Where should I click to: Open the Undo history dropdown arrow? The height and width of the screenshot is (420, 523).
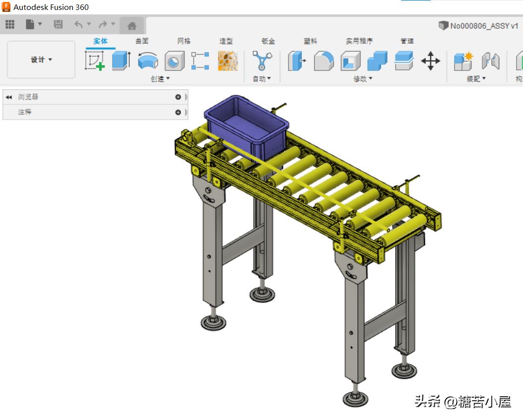[x=89, y=24]
